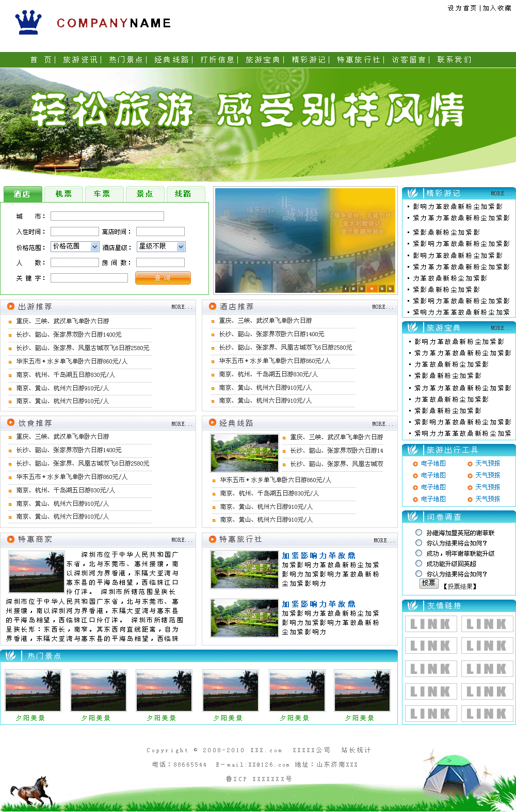
Task: Click the blue crown company logo
Action: 28,22
